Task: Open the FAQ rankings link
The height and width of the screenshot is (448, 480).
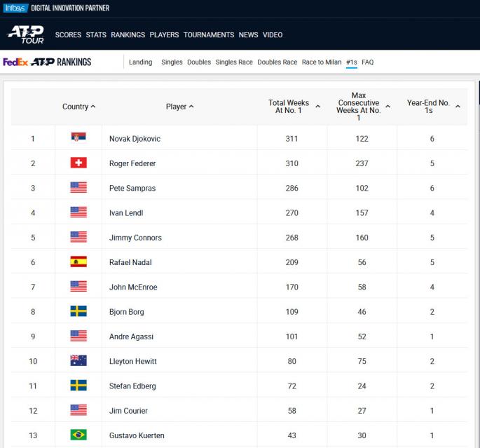Action: click(x=367, y=62)
